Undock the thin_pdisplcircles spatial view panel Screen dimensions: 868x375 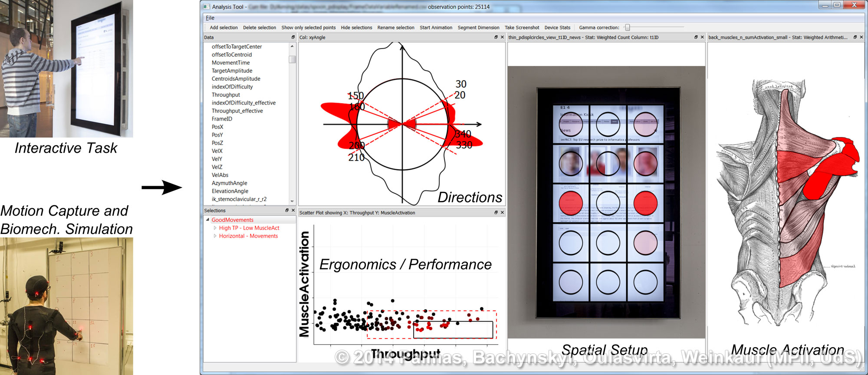(696, 37)
